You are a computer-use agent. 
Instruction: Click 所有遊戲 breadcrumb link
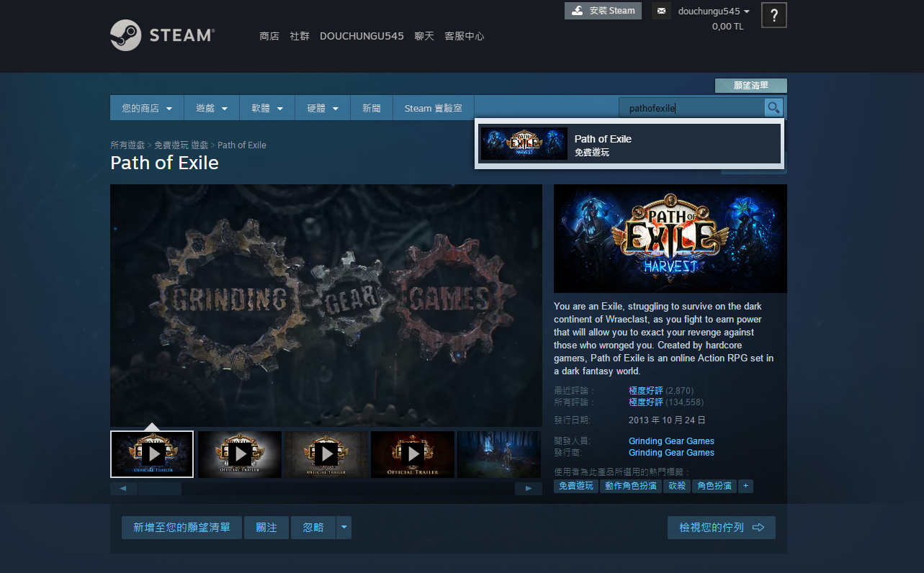127,145
